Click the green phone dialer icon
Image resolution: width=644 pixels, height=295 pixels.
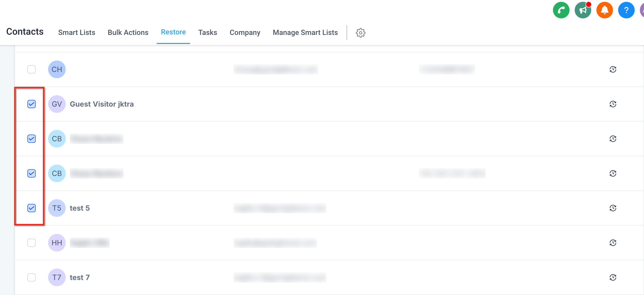coord(561,10)
